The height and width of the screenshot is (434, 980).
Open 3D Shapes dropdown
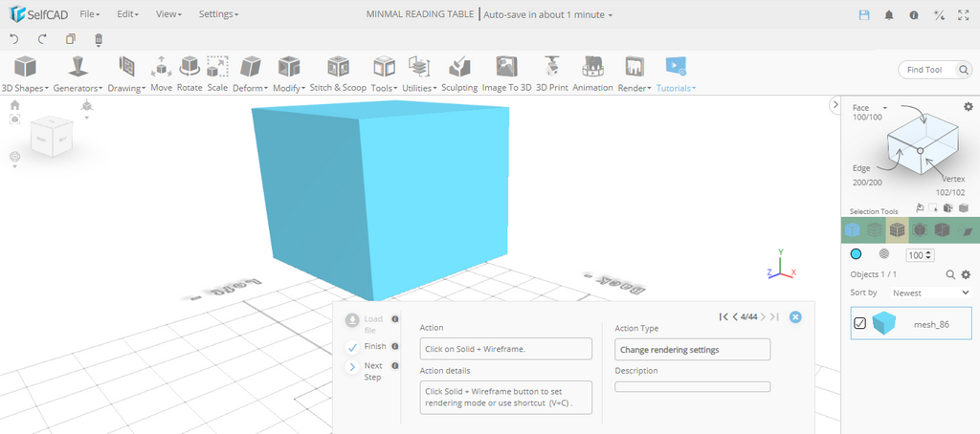point(25,74)
